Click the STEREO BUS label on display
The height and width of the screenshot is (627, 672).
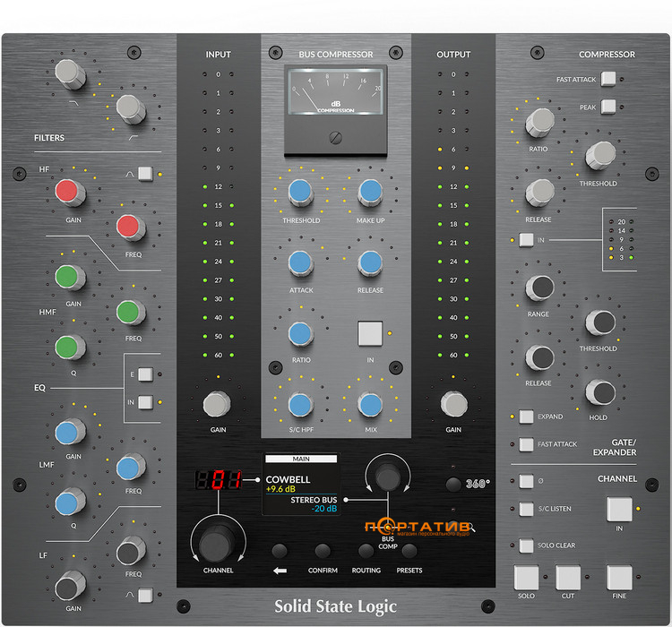tap(314, 500)
